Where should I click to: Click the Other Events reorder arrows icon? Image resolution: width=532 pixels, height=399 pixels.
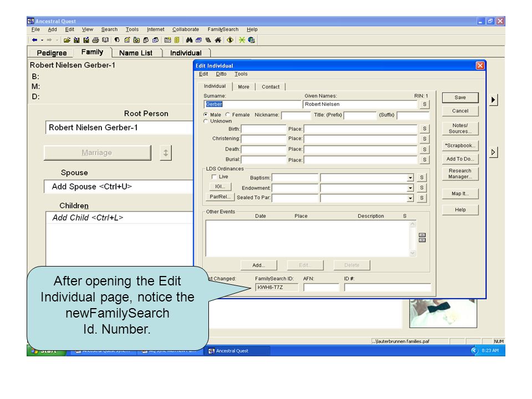click(422, 238)
